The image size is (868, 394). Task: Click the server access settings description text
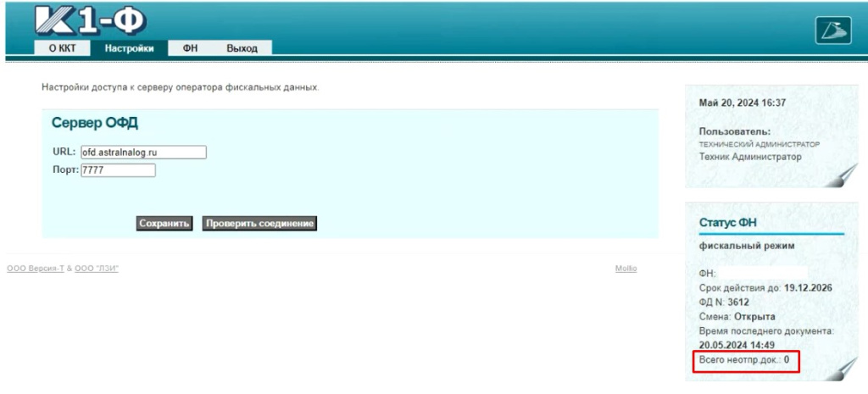tap(181, 87)
